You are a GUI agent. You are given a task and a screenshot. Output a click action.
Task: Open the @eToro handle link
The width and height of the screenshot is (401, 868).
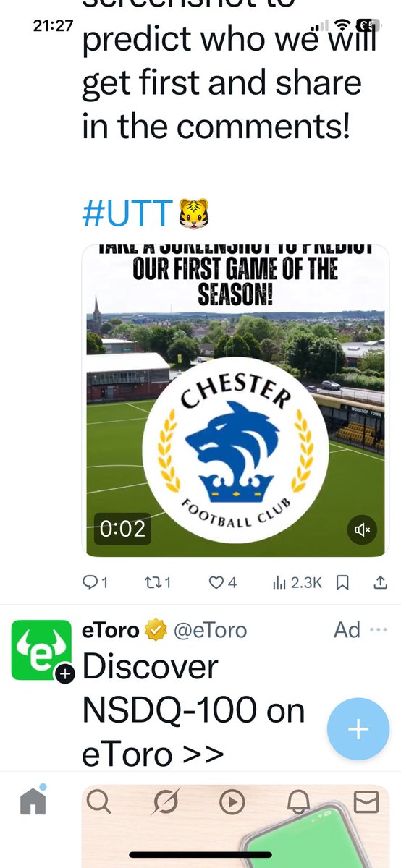point(210,630)
